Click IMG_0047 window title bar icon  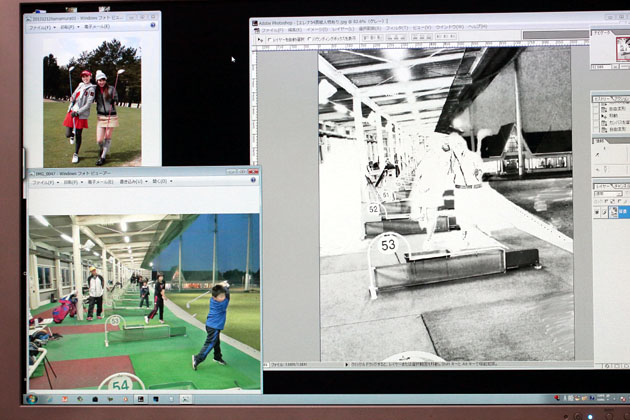(x=32, y=173)
